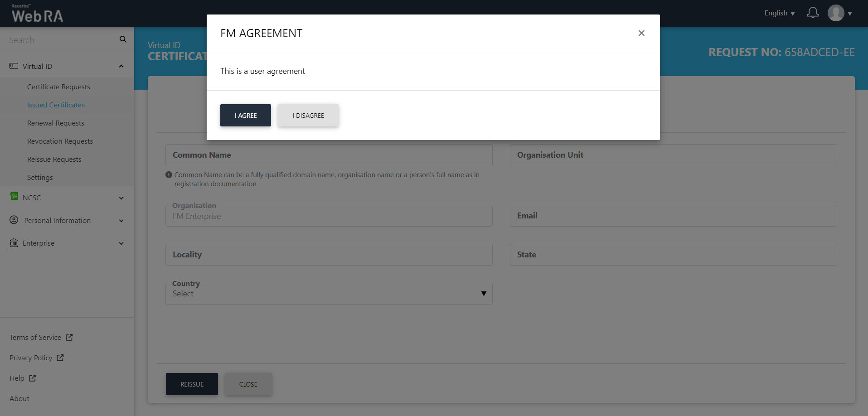Click the Personal Information person icon
The height and width of the screenshot is (416, 868).
(x=14, y=220)
